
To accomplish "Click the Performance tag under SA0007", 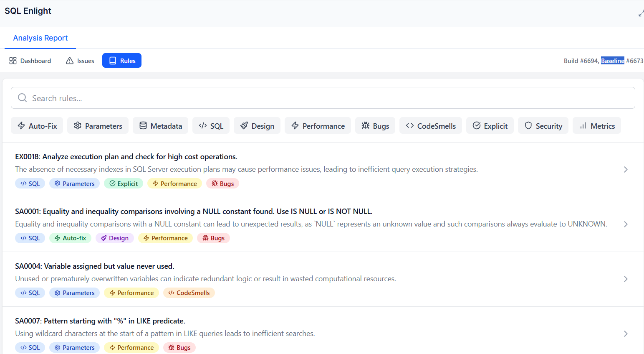I will 131,348.
